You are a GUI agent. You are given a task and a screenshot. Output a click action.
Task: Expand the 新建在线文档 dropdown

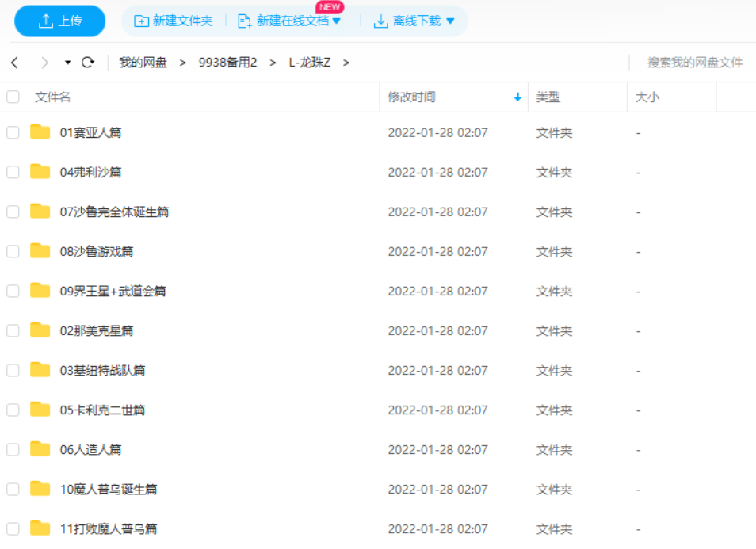tap(336, 21)
